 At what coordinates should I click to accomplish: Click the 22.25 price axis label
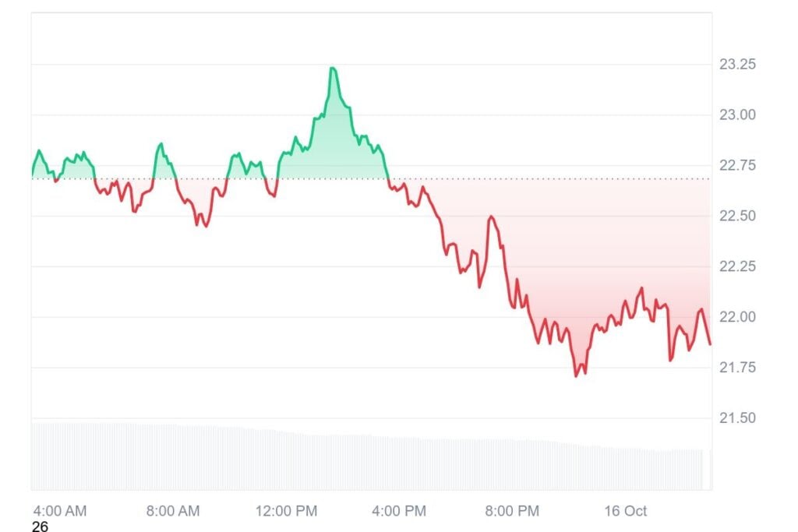coord(736,266)
